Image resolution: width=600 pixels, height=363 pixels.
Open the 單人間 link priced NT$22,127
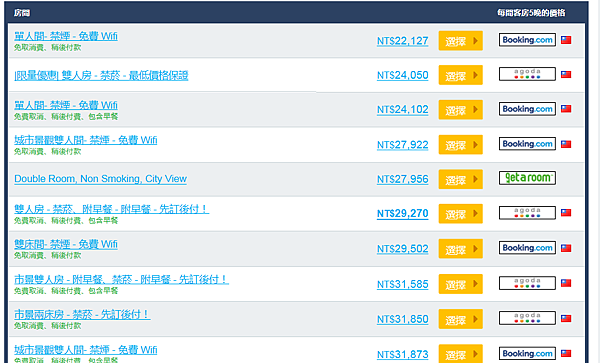click(66, 36)
